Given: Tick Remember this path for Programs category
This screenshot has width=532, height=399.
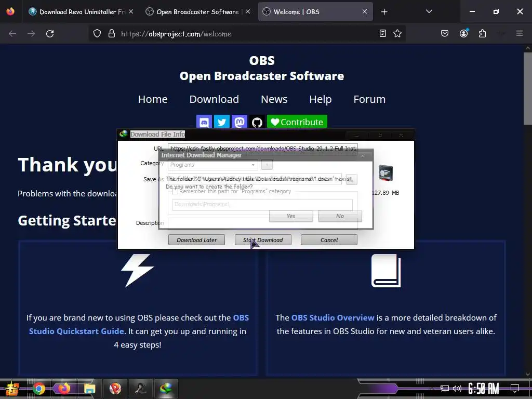Looking at the screenshot, I should pos(175,191).
